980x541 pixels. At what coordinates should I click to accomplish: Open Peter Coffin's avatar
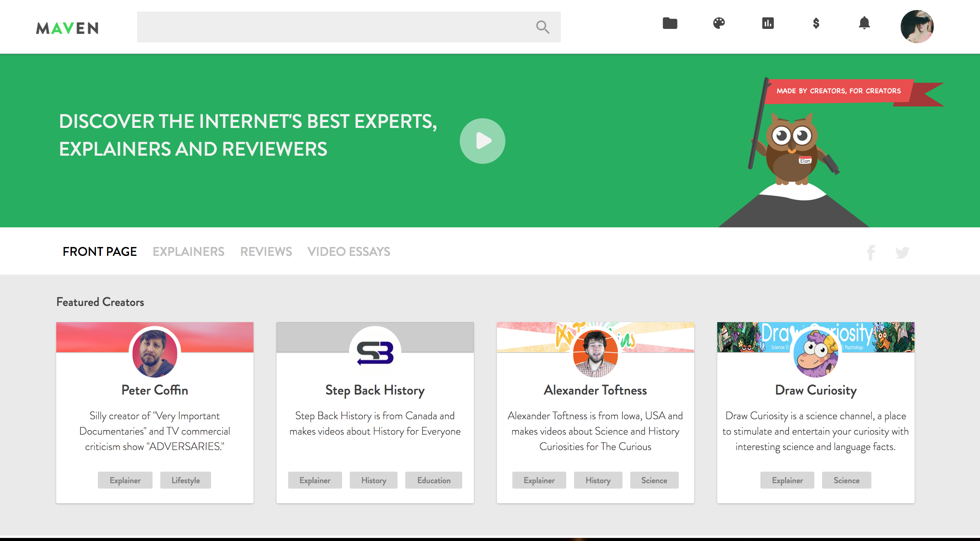click(155, 353)
